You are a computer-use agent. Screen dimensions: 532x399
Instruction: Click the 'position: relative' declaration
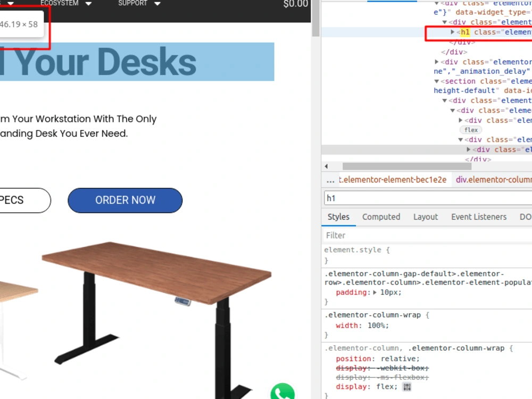pyautogui.click(x=378, y=359)
